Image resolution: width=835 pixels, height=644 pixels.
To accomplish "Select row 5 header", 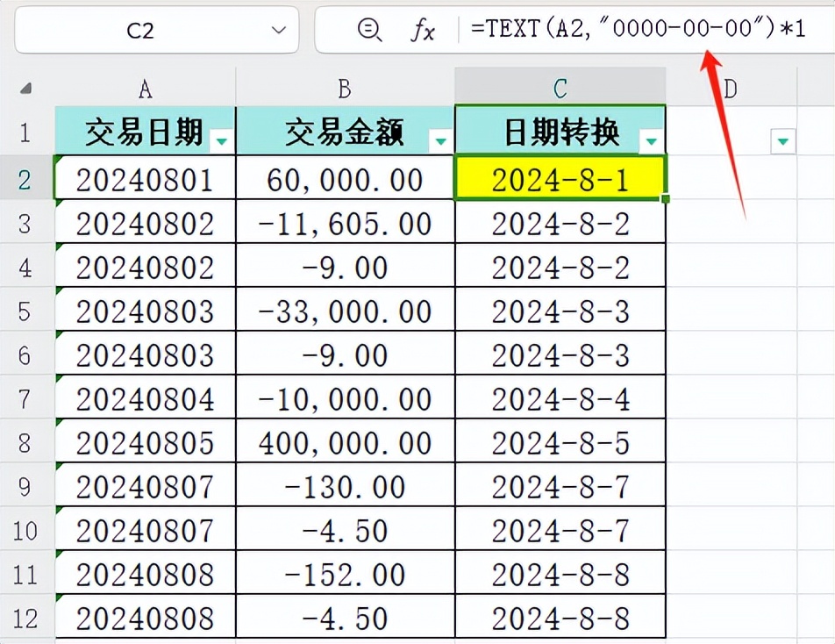I will (x=25, y=310).
